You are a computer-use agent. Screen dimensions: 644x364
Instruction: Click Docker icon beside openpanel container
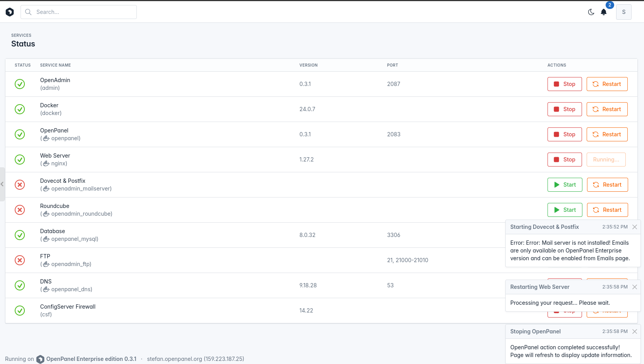click(x=46, y=138)
